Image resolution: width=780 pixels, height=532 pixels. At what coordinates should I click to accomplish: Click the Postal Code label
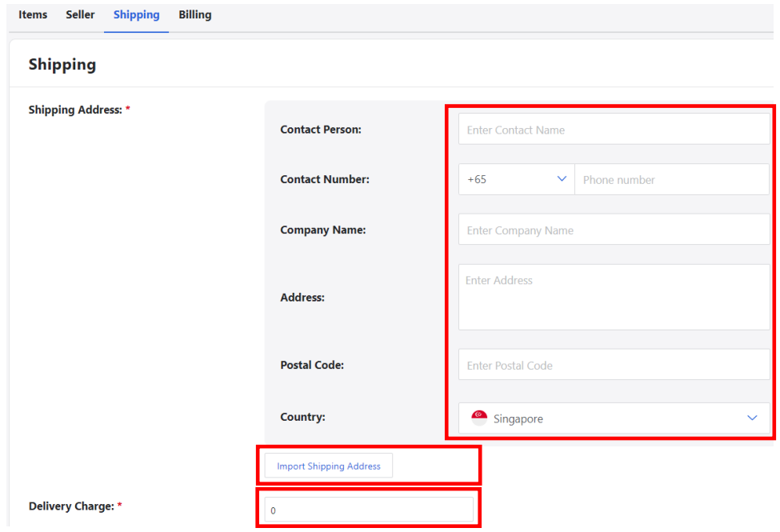312,365
